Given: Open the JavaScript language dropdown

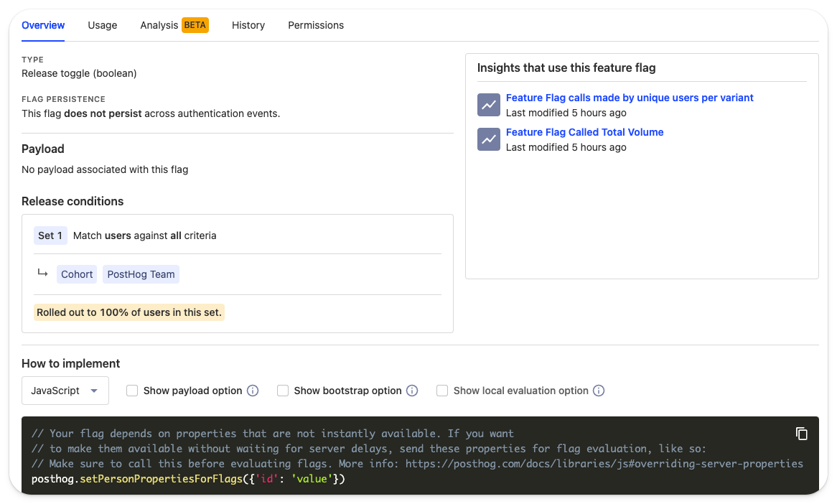Looking at the screenshot, I should pyautogui.click(x=65, y=391).
